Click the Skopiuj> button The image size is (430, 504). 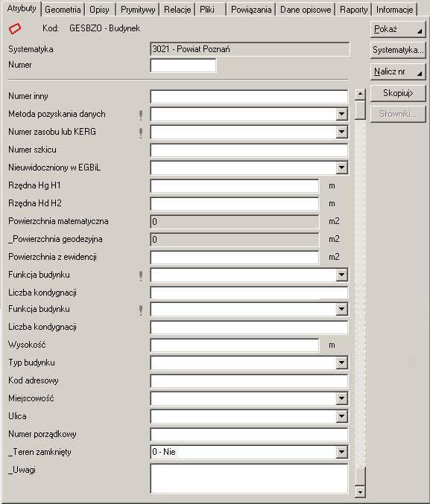click(x=398, y=93)
